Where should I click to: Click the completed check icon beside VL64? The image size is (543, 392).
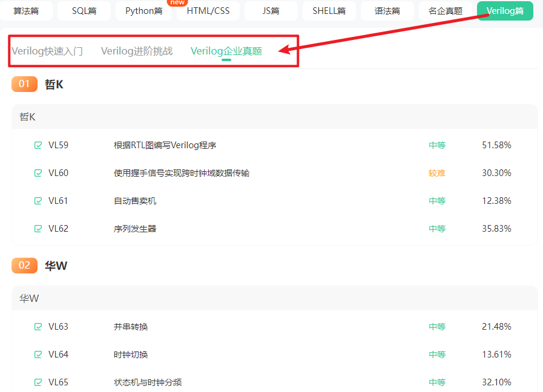coord(38,354)
